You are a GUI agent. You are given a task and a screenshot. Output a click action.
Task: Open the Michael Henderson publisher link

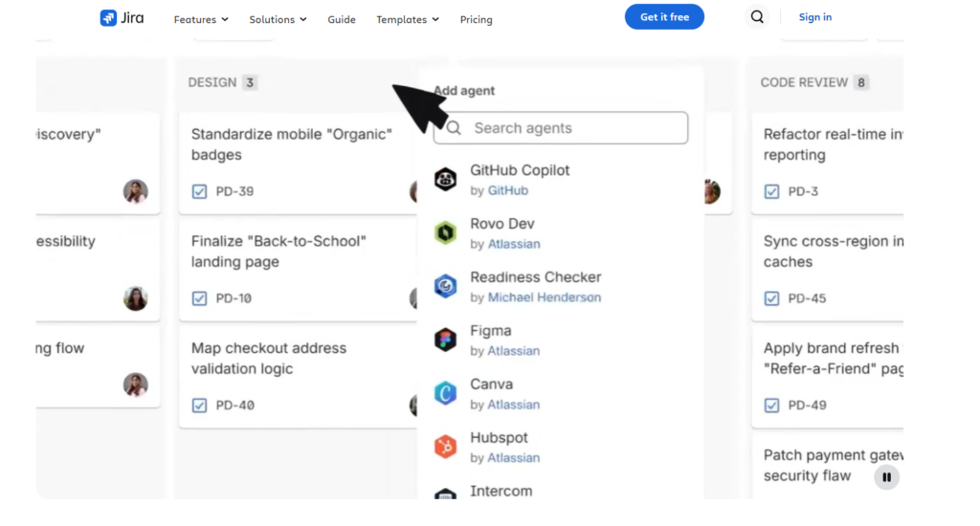click(x=545, y=297)
